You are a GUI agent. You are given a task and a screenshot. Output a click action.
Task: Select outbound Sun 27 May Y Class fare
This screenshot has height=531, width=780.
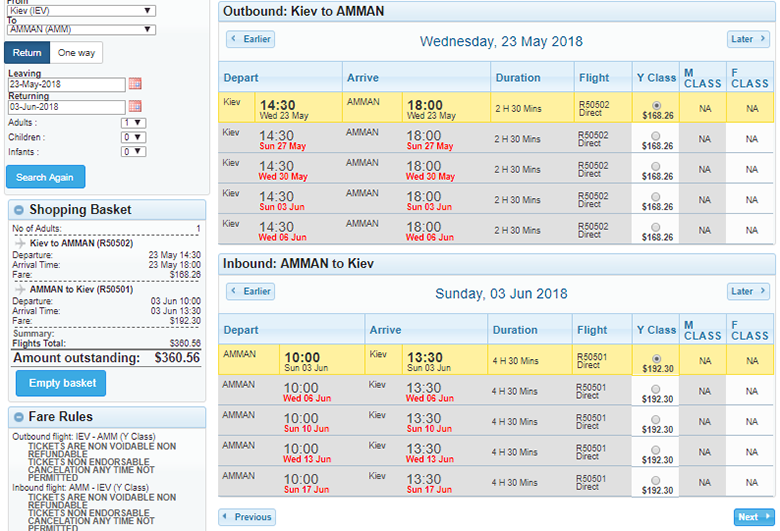tap(656, 136)
